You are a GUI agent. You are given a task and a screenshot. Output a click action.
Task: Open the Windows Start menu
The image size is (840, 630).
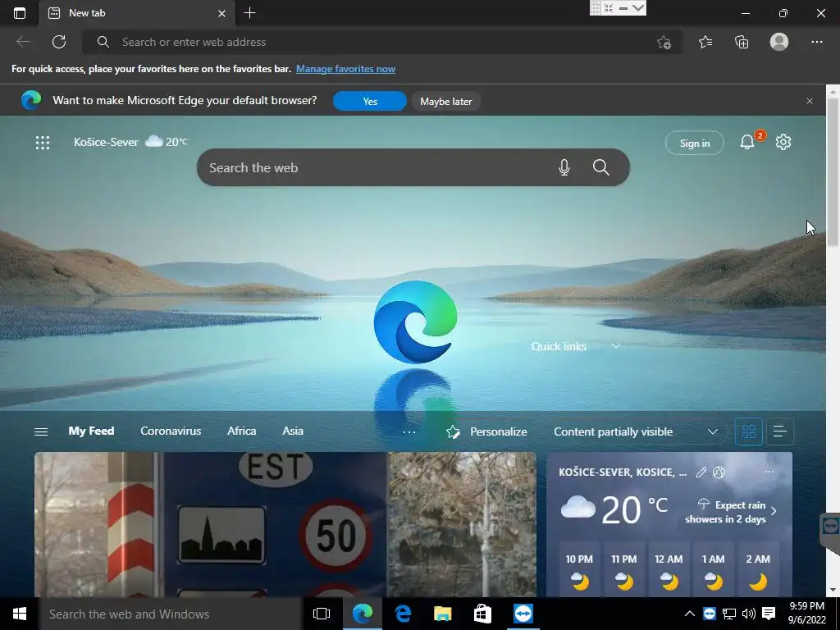tap(20, 614)
